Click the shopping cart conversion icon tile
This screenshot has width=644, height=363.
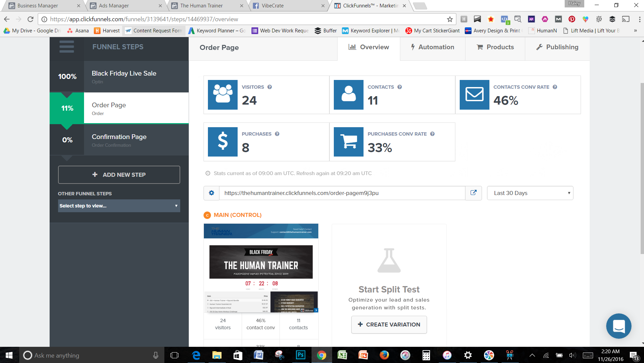349,142
